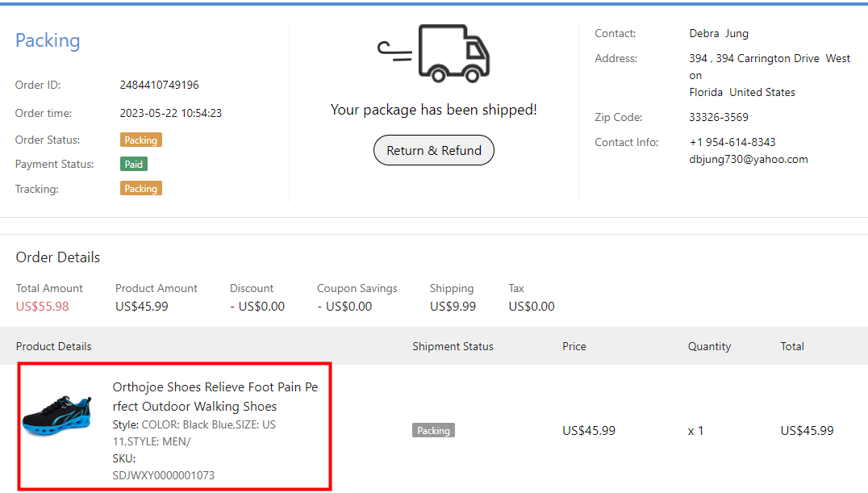Select the order ID number 2484410749196
This screenshot has width=868, height=493.
[x=159, y=85]
